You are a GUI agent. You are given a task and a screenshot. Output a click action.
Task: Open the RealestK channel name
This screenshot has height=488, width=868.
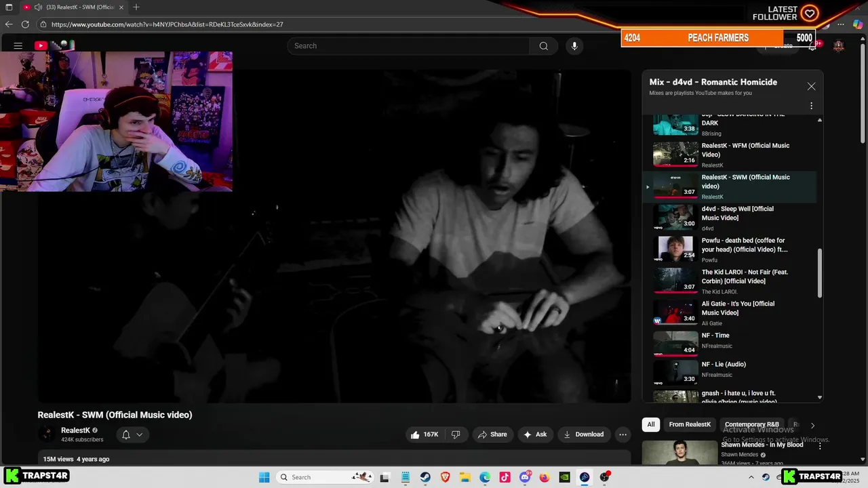click(75, 430)
